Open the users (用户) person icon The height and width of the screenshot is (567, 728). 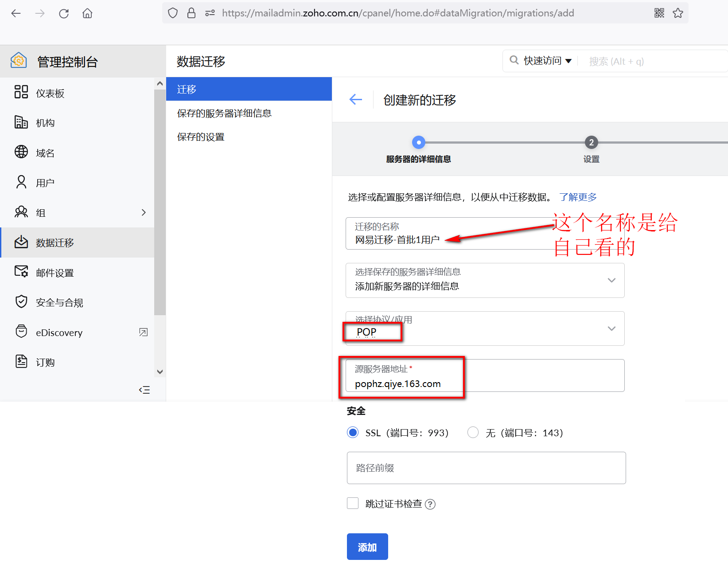pos(21,182)
